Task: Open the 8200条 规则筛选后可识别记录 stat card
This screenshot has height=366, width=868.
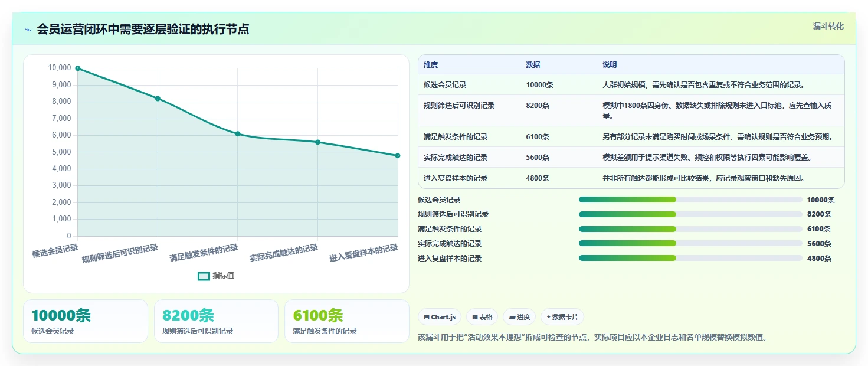Action: coord(216,321)
